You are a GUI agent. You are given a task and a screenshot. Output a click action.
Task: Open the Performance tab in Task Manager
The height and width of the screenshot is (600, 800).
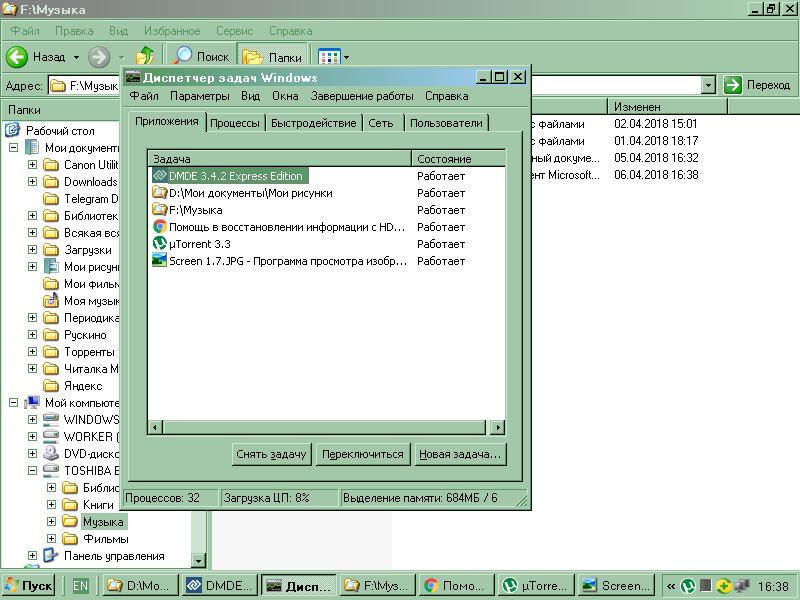[x=313, y=123]
